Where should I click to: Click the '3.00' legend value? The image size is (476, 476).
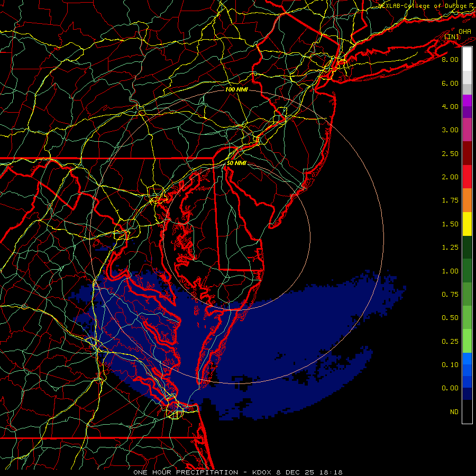pos(450,130)
